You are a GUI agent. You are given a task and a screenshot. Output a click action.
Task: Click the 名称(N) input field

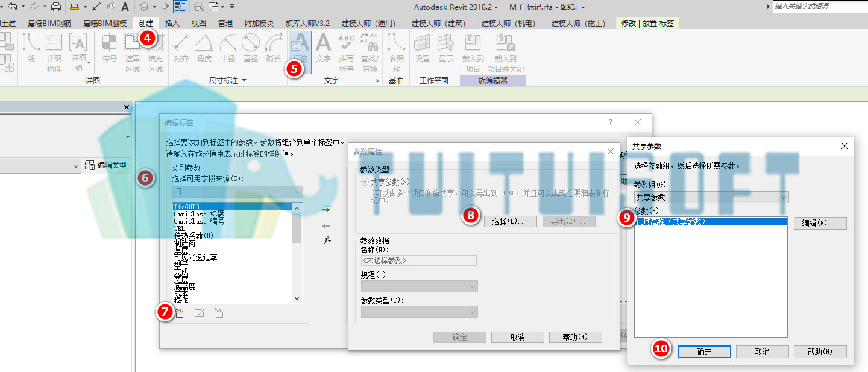tap(419, 260)
